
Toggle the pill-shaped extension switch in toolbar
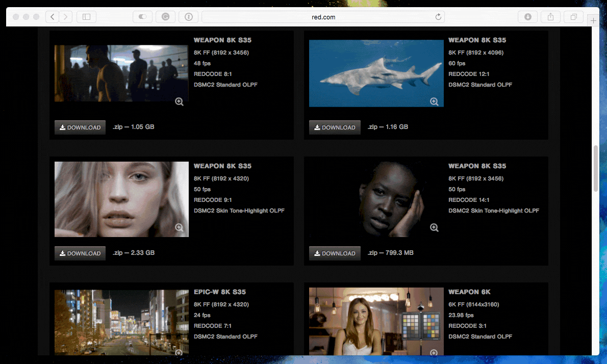pos(142,17)
